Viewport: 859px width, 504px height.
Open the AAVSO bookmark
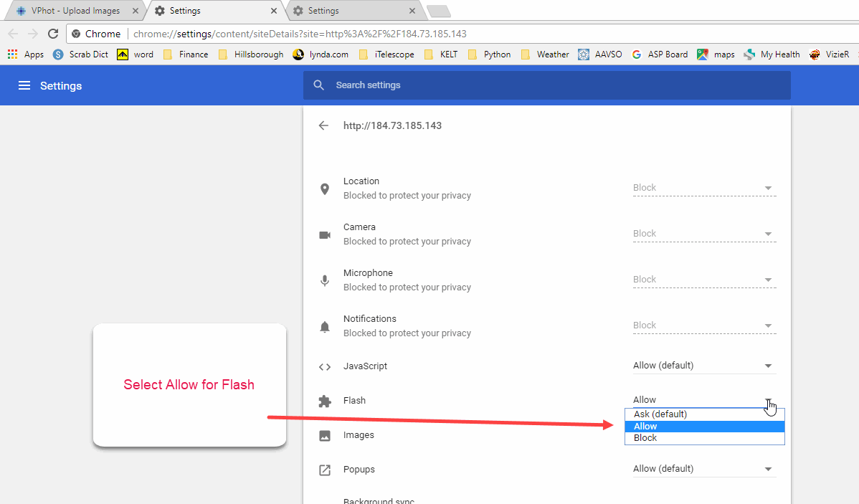click(x=602, y=54)
